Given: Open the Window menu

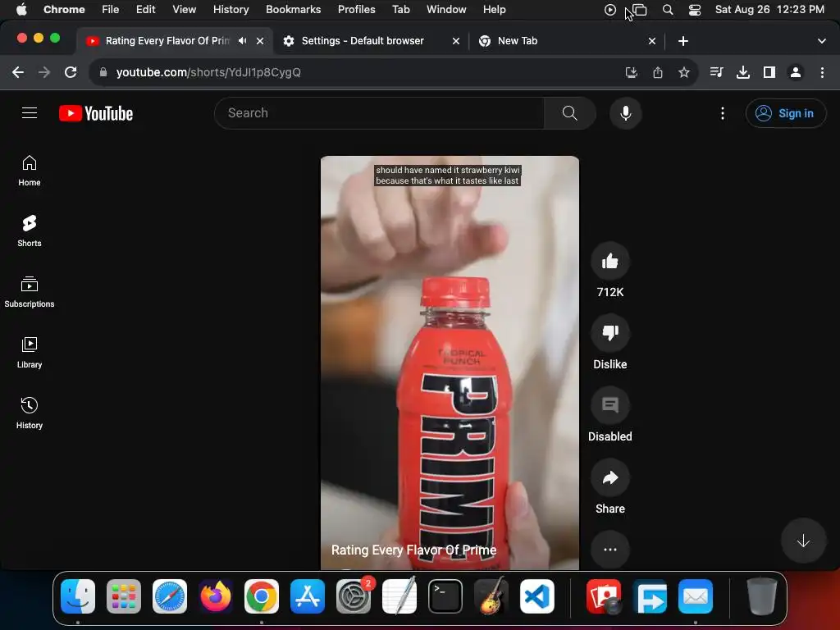Looking at the screenshot, I should 446,10.
